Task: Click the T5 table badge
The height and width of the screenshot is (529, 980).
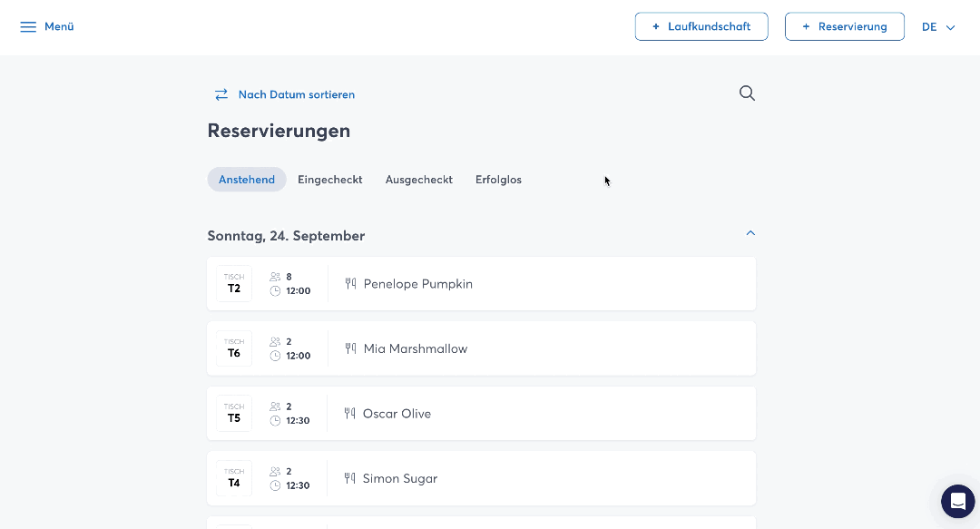Action: coord(234,414)
